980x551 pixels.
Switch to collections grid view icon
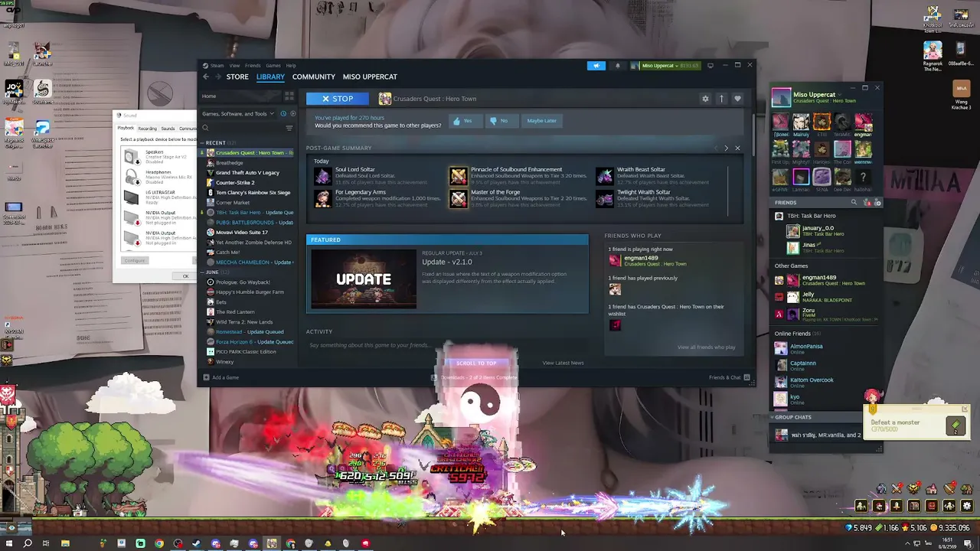click(x=289, y=96)
